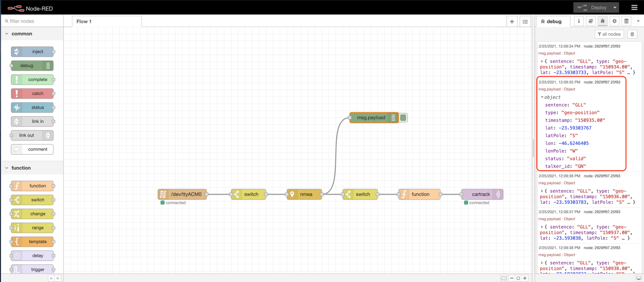Add a new flow with plus button

click(512, 21)
